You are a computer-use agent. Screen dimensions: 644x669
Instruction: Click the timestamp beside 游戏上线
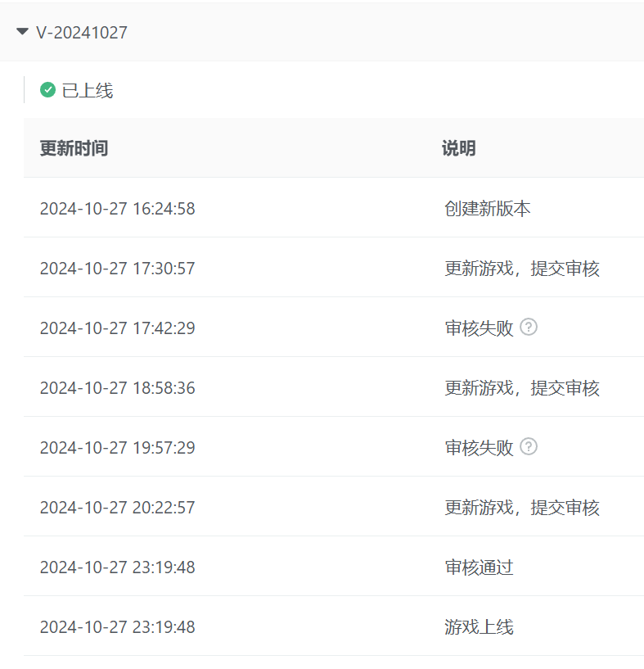click(117, 627)
